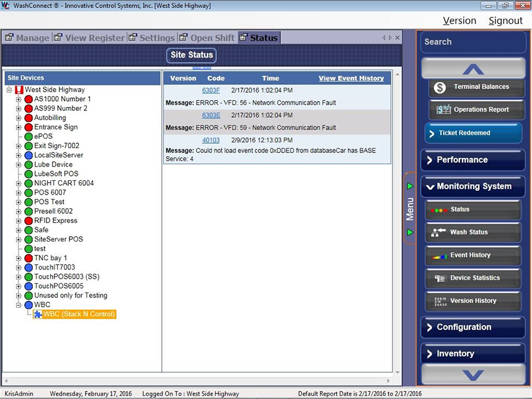Click the Search field in sidebar
Viewport: 532px width, 399px height.
472,42
